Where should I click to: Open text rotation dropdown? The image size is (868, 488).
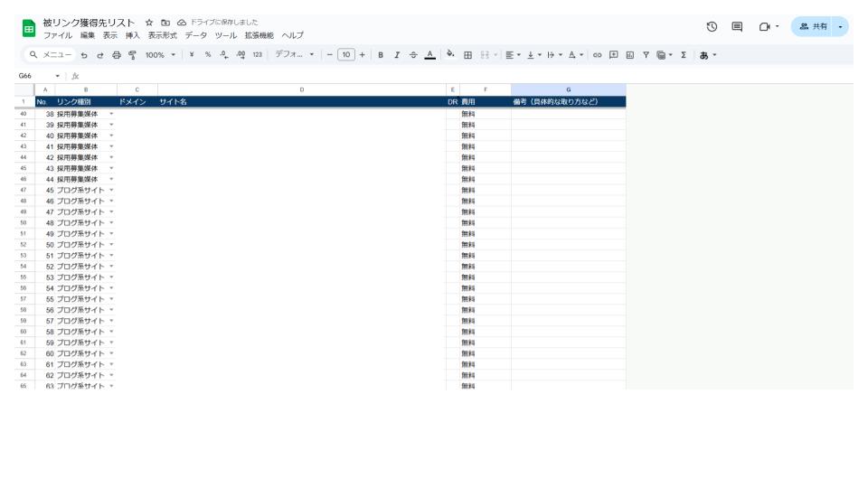[576, 55]
